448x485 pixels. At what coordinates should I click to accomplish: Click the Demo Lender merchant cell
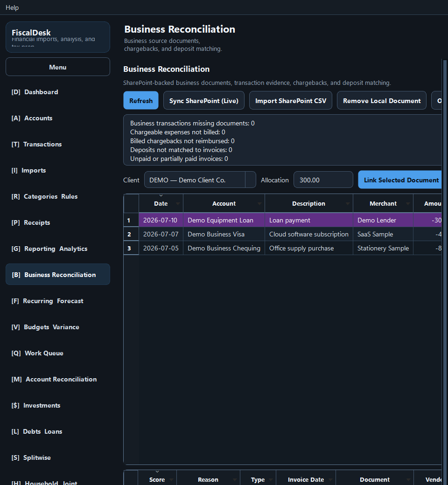click(383, 220)
